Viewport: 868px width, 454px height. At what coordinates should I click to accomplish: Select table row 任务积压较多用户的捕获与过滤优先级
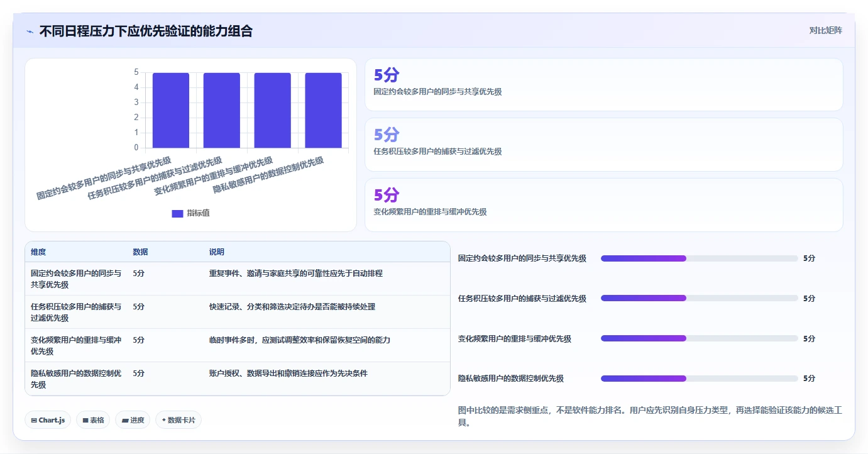point(238,313)
